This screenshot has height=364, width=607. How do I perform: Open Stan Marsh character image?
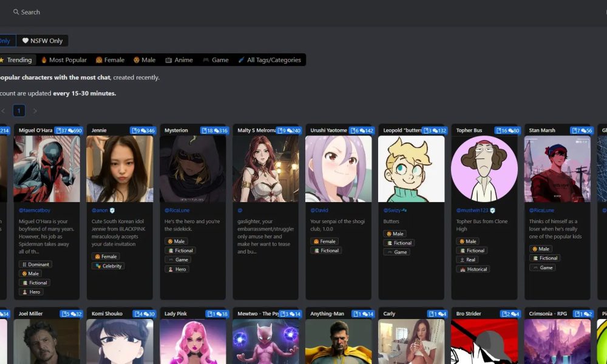pos(557,169)
